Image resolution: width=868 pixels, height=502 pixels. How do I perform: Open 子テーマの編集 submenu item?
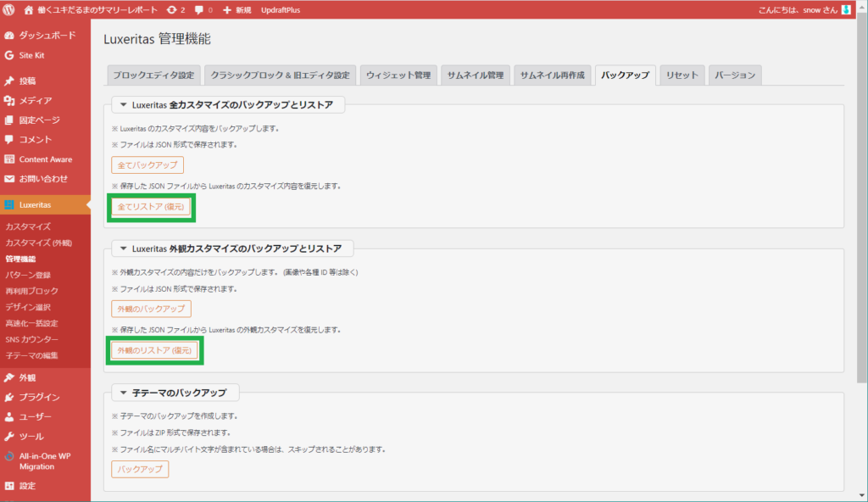(31, 355)
